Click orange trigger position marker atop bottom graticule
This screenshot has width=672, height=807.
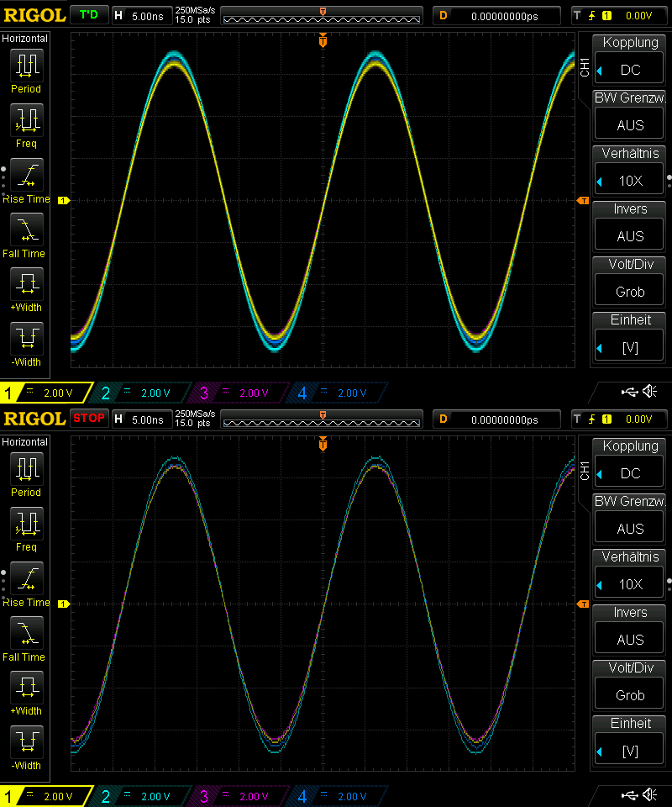click(323, 443)
